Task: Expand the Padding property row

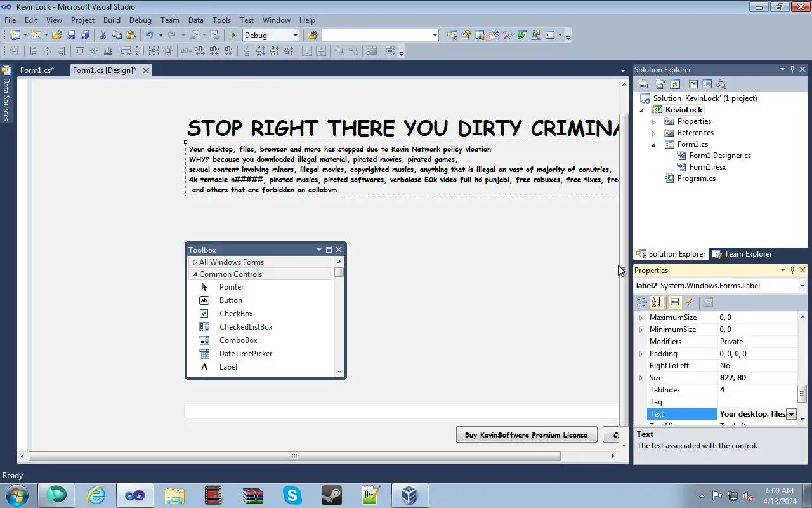Action: (641, 354)
